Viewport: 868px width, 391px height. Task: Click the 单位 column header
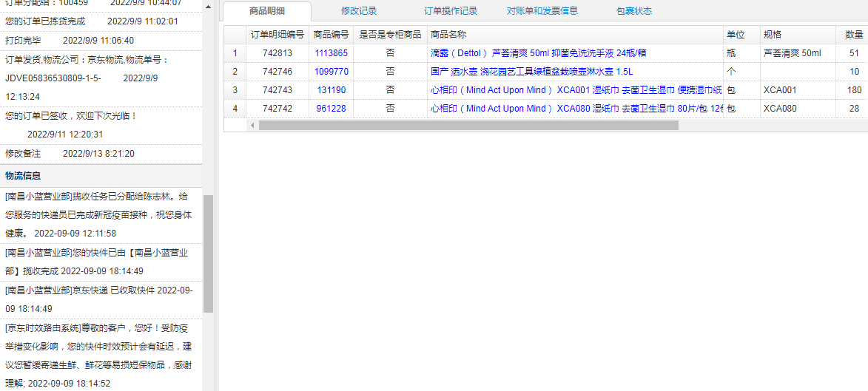741,35
